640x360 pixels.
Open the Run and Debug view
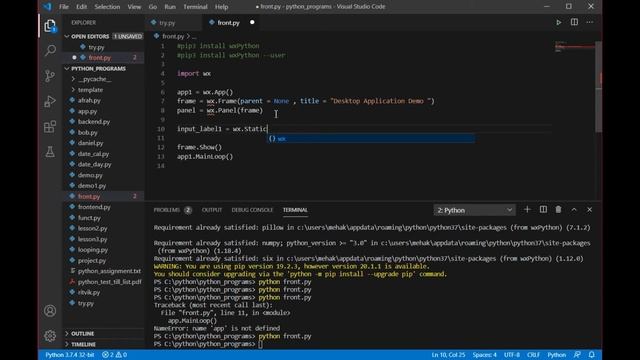pyautogui.click(x=50, y=101)
